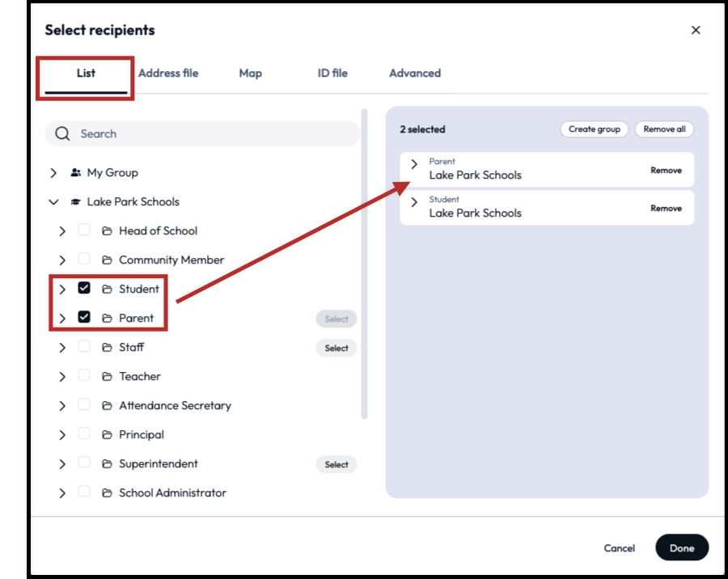
Task: Click the Principal folder icon
Action: pyautogui.click(x=107, y=435)
